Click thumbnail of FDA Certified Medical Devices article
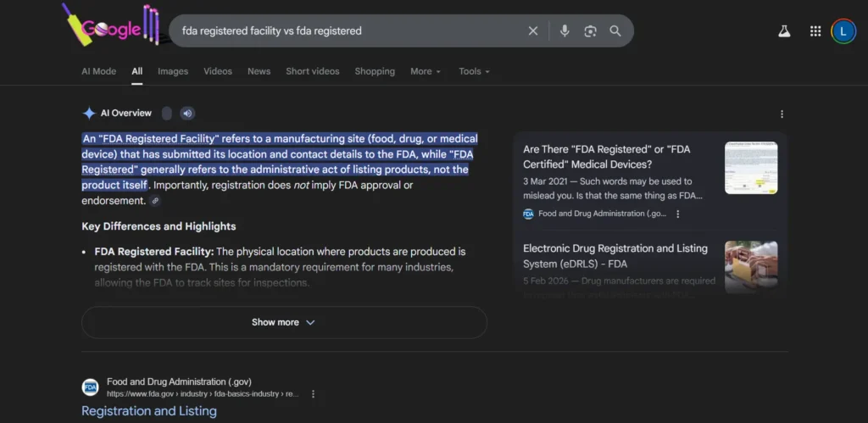 pos(751,168)
